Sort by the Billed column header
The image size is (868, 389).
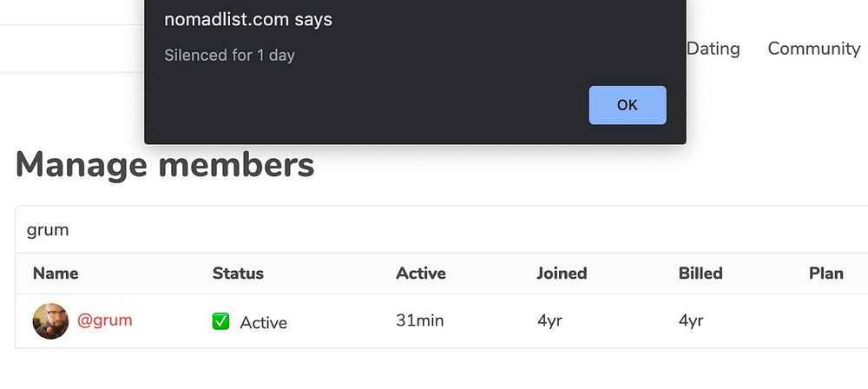click(x=700, y=274)
